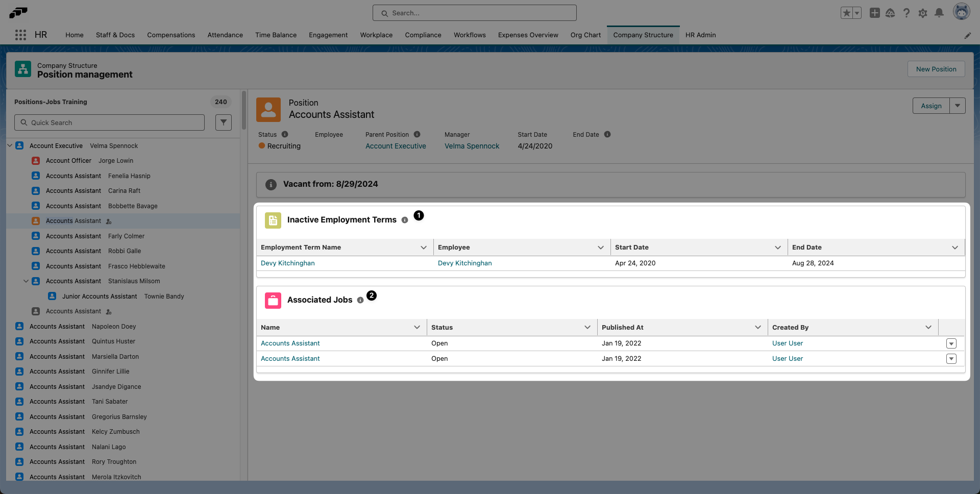Open the Employment Term Name column dropdown

pyautogui.click(x=424, y=247)
